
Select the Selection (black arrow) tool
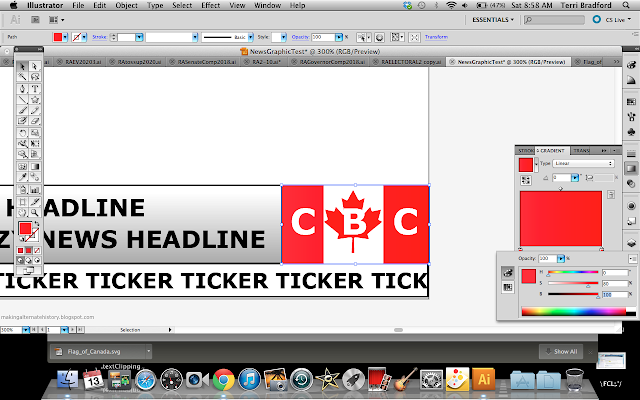pos(22,66)
